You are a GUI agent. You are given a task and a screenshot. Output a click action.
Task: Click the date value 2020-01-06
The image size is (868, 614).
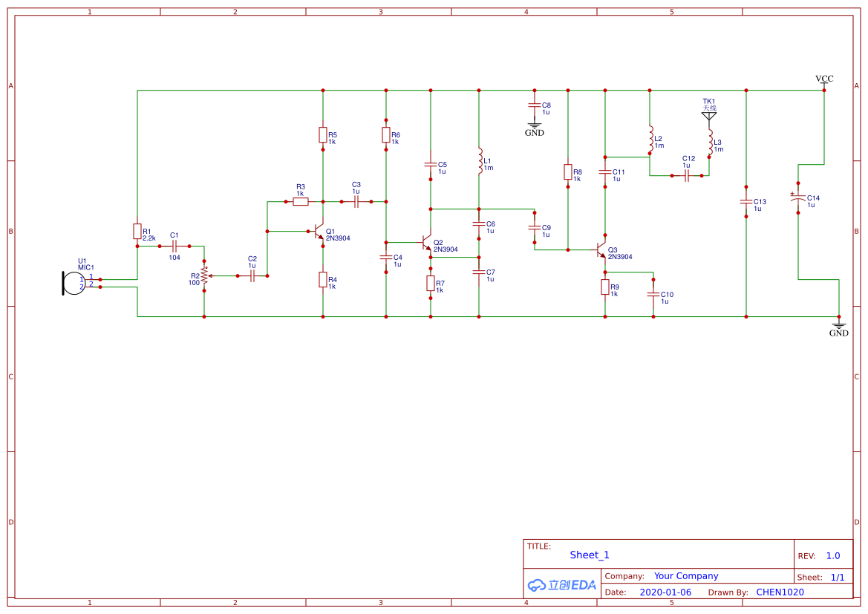[665, 592]
